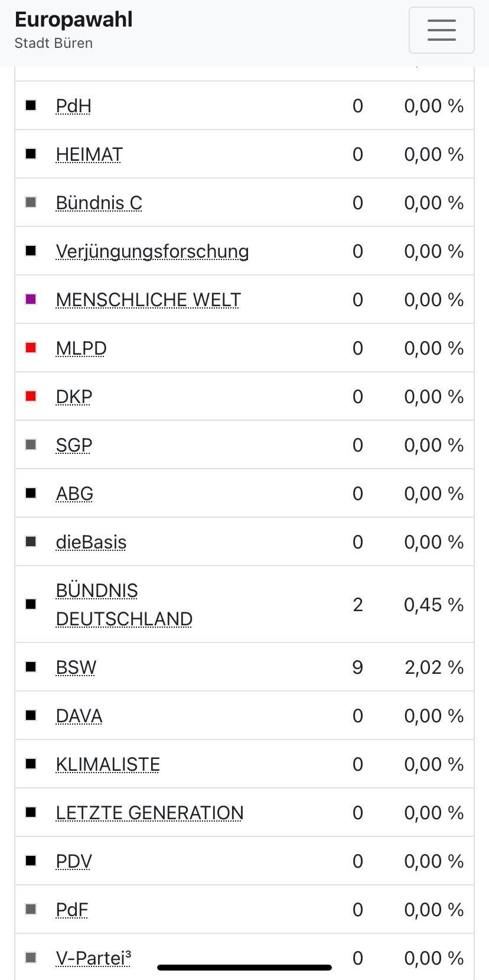Click the gray Bündnis C color square
Screen dimensions: 489x980
(x=31, y=202)
